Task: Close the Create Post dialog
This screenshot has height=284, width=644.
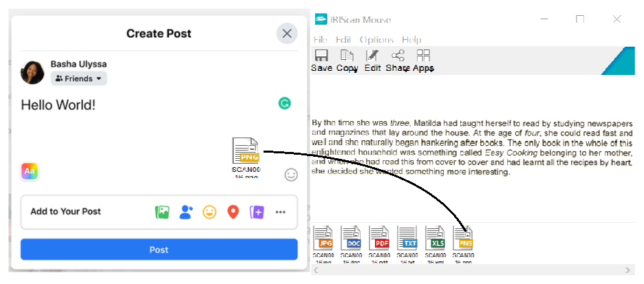Action: coord(287,33)
